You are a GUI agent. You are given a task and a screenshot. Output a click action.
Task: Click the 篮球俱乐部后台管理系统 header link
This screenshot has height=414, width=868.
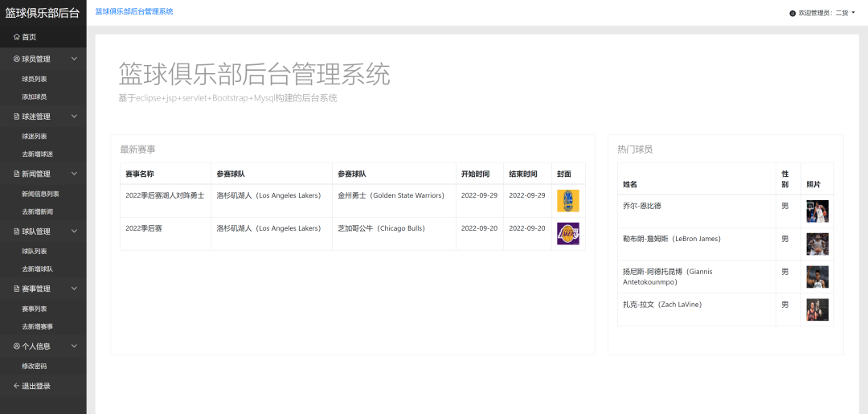click(x=134, y=11)
